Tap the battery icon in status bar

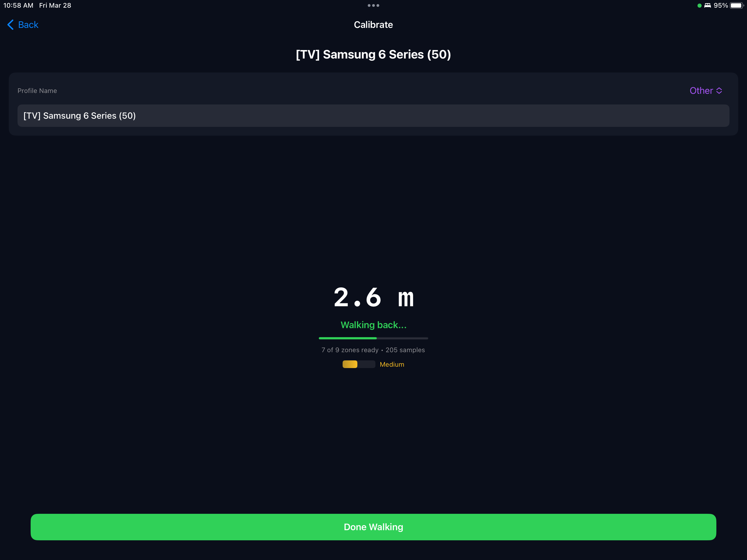click(737, 5)
